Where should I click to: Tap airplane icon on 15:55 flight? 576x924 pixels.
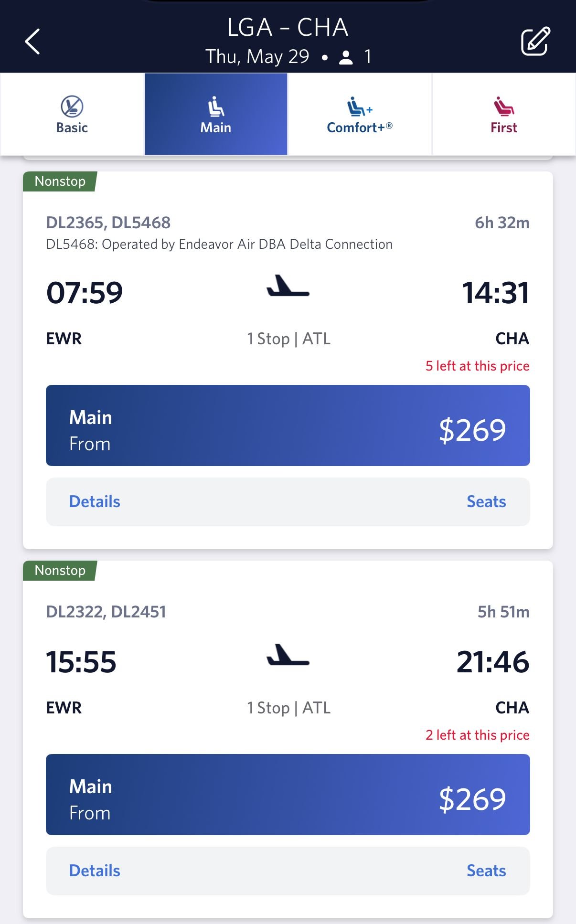click(x=288, y=656)
